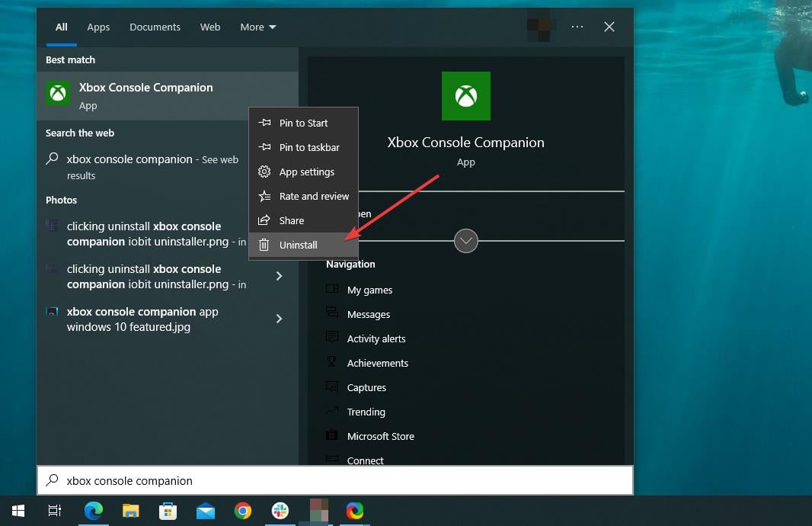Open Slack from the taskbar
This screenshot has height=526, width=812.
point(280,511)
